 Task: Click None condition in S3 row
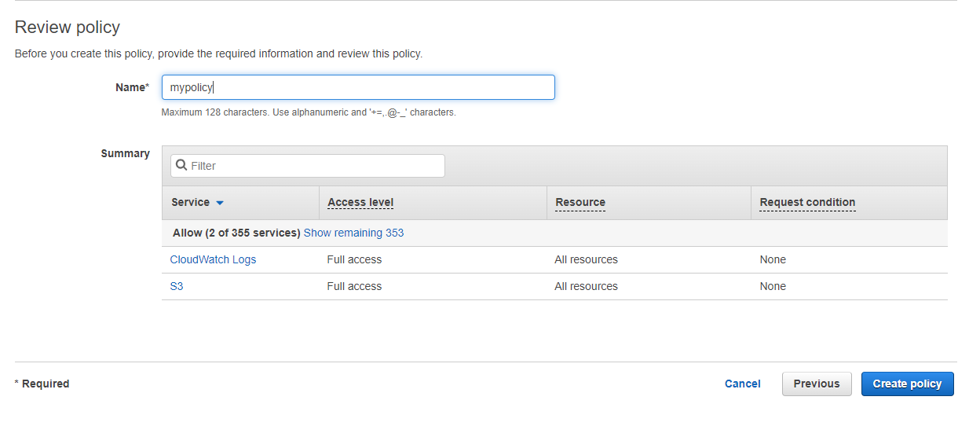tap(773, 287)
